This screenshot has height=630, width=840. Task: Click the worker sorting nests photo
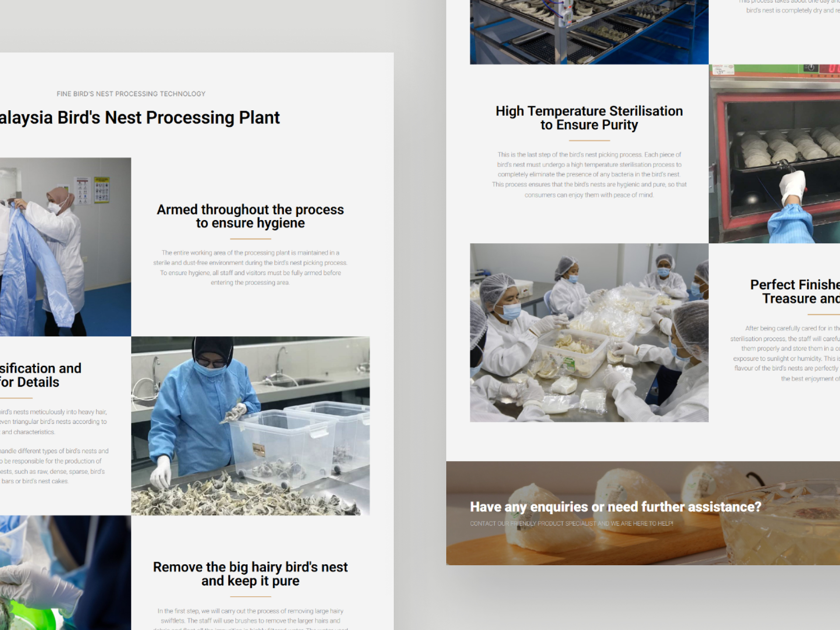coord(250,425)
